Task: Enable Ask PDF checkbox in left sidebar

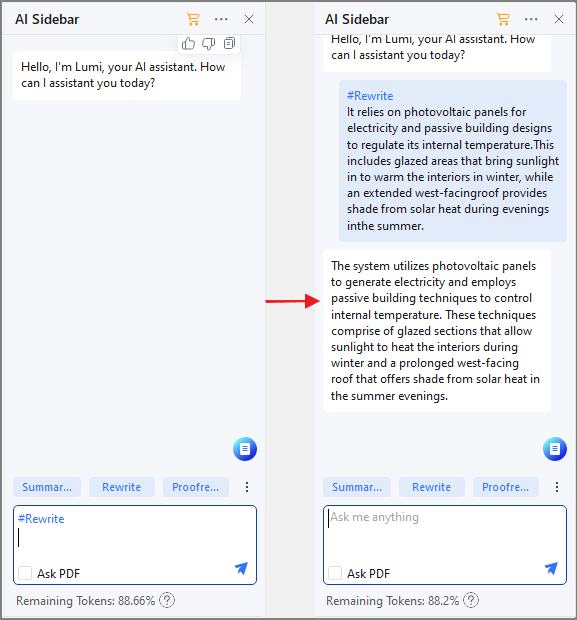Action: pyautogui.click(x=25, y=573)
